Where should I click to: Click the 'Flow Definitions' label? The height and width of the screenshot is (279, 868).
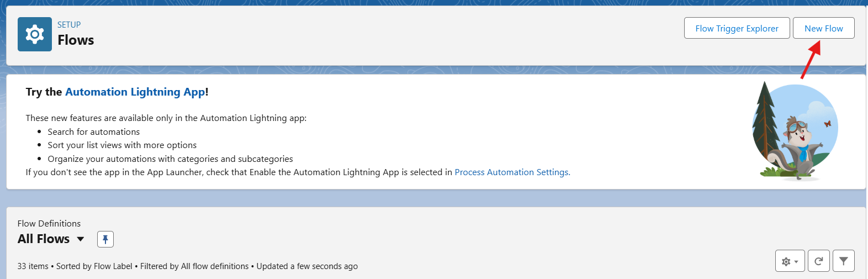[x=49, y=223]
